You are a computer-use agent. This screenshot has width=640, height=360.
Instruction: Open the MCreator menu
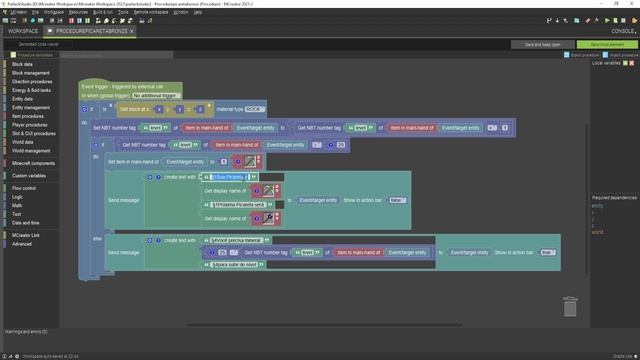18,12
